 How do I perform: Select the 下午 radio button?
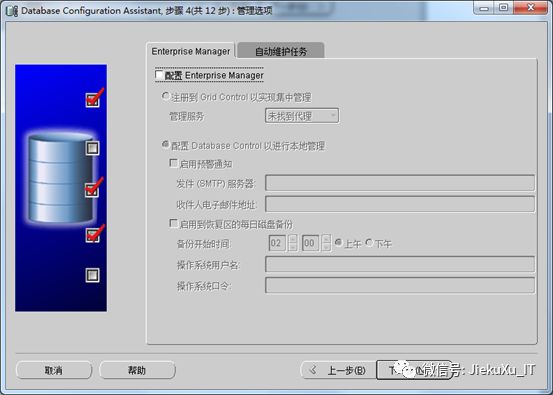click(369, 243)
